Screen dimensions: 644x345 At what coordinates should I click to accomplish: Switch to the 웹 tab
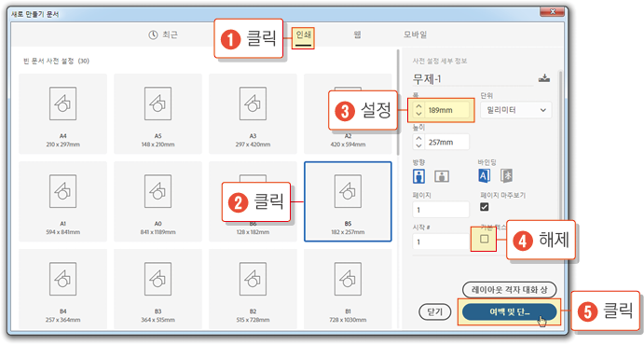click(x=357, y=34)
